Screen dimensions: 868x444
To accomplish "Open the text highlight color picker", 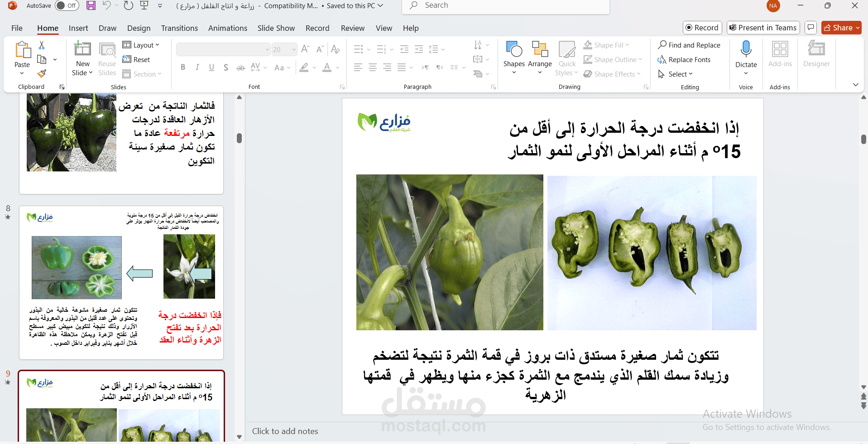I will point(314,68).
